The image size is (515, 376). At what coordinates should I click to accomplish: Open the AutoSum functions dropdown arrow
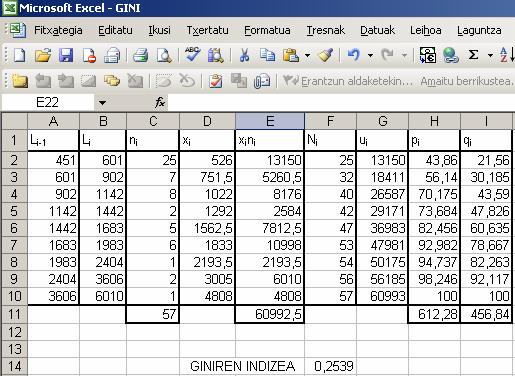(490, 55)
